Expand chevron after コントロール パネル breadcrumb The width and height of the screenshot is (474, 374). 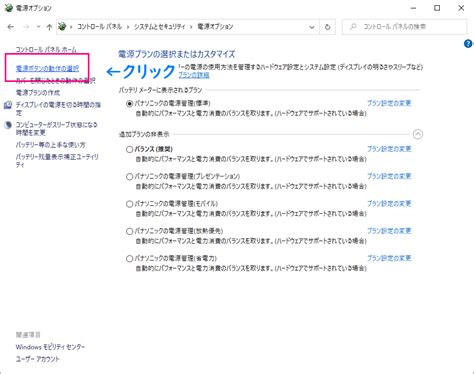[x=128, y=27]
